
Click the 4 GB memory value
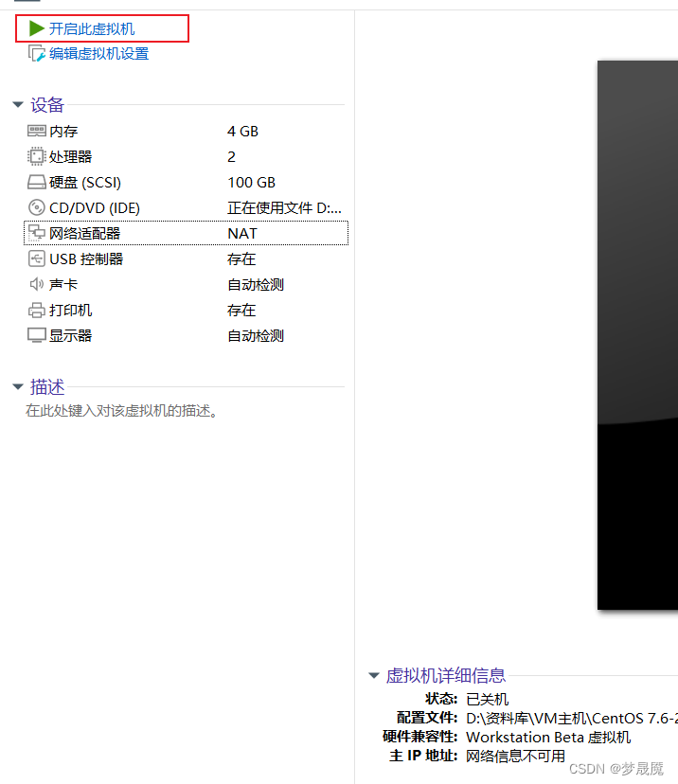pyautogui.click(x=242, y=132)
